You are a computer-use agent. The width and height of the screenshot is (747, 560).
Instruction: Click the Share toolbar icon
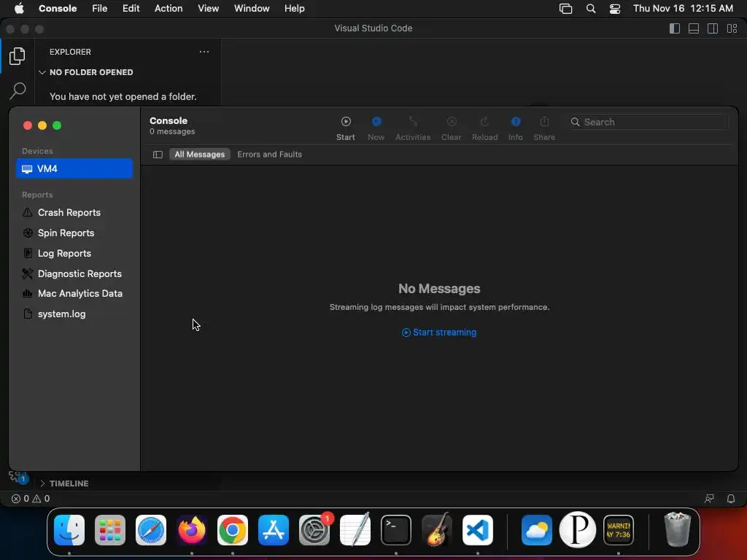pos(544,122)
